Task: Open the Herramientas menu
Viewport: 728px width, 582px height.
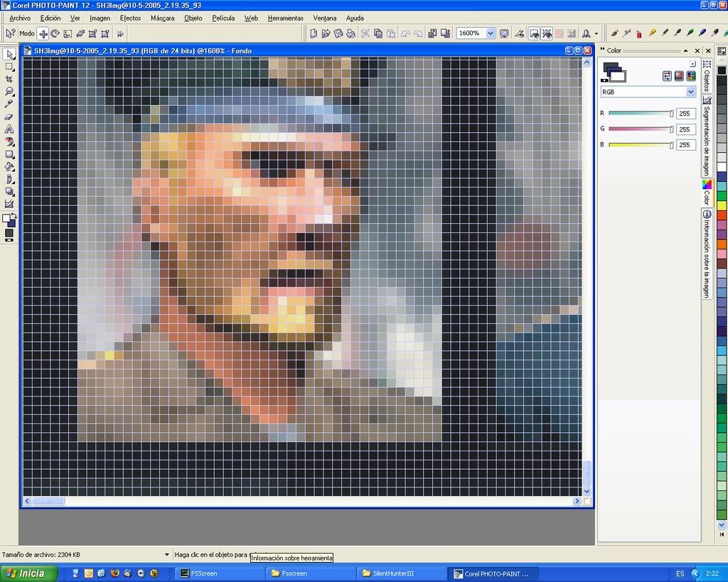Action: tap(286, 18)
